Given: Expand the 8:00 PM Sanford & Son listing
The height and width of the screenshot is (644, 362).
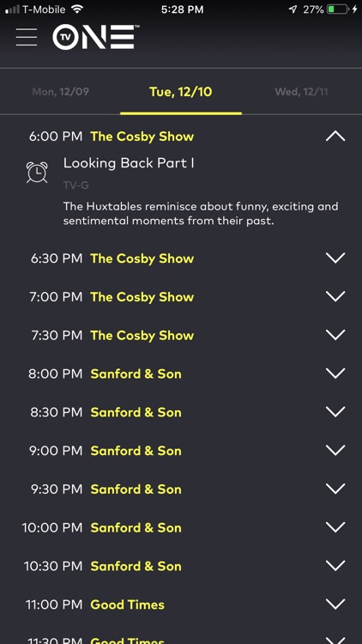Looking at the screenshot, I should [335, 374].
